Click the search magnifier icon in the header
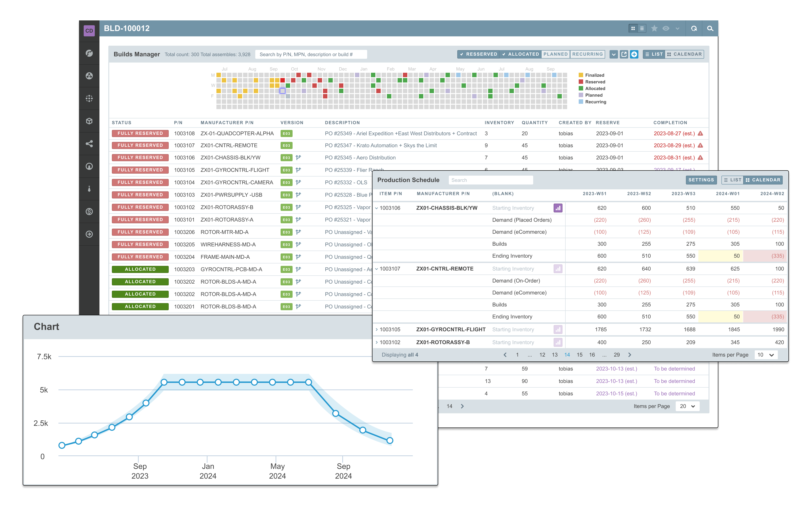Viewport: 812px width, 506px height. pyautogui.click(x=710, y=28)
